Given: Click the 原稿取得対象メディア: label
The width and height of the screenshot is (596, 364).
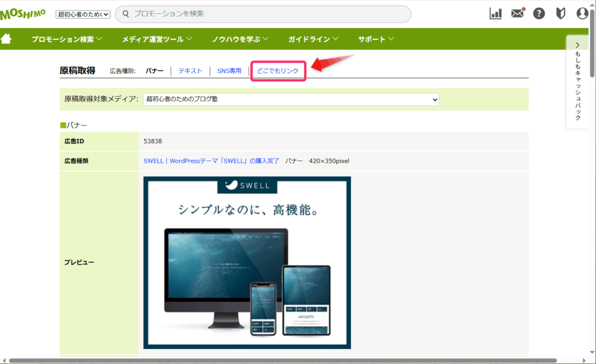Looking at the screenshot, I should coord(101,99).
